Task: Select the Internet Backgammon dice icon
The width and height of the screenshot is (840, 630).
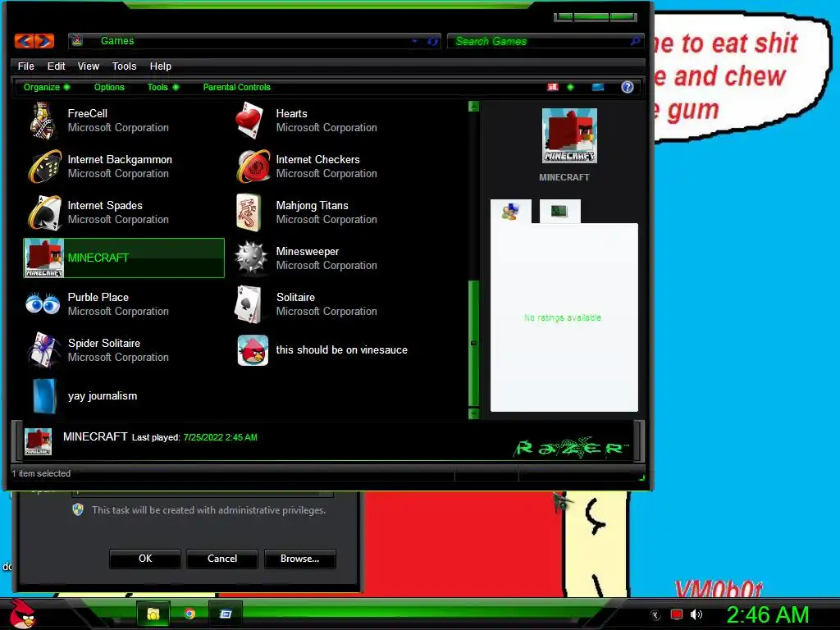Action: 44,167
